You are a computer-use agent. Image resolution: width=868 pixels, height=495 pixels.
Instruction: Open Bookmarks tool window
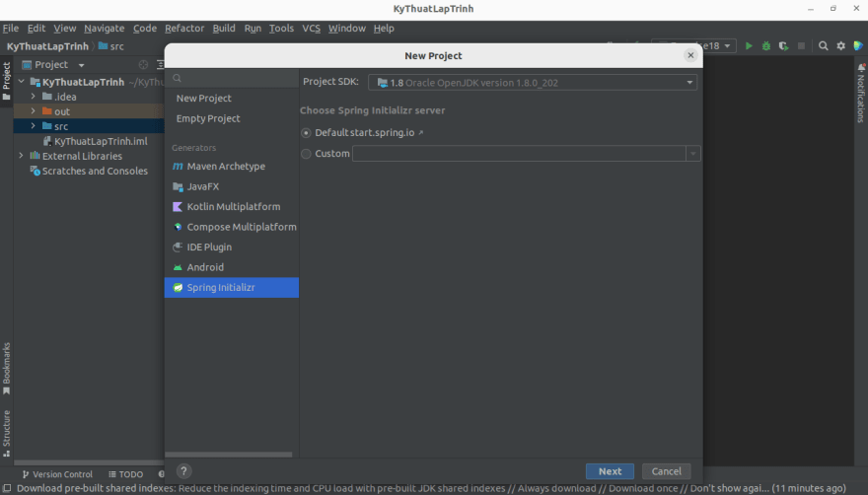(6, 369)
